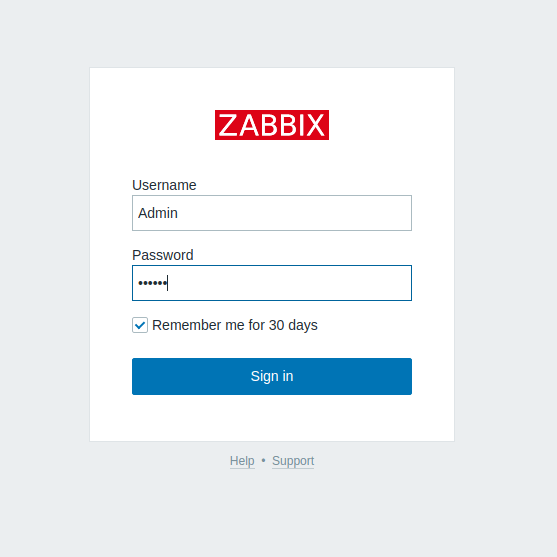Click the Password label text
The height and width of the screenshot is (557, 557).
(x=163, y=255)
